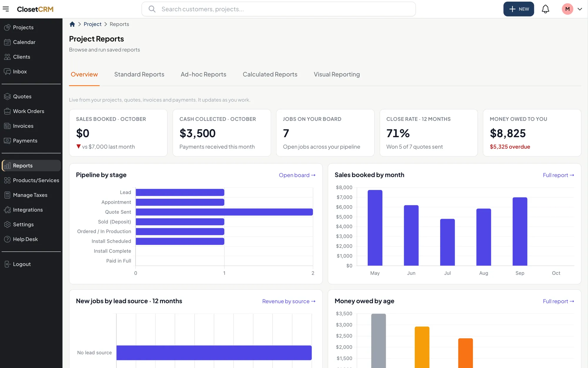Click the Project breadcrumb link
The width and height of the screenshot is (588, 368).
point(92,24)
